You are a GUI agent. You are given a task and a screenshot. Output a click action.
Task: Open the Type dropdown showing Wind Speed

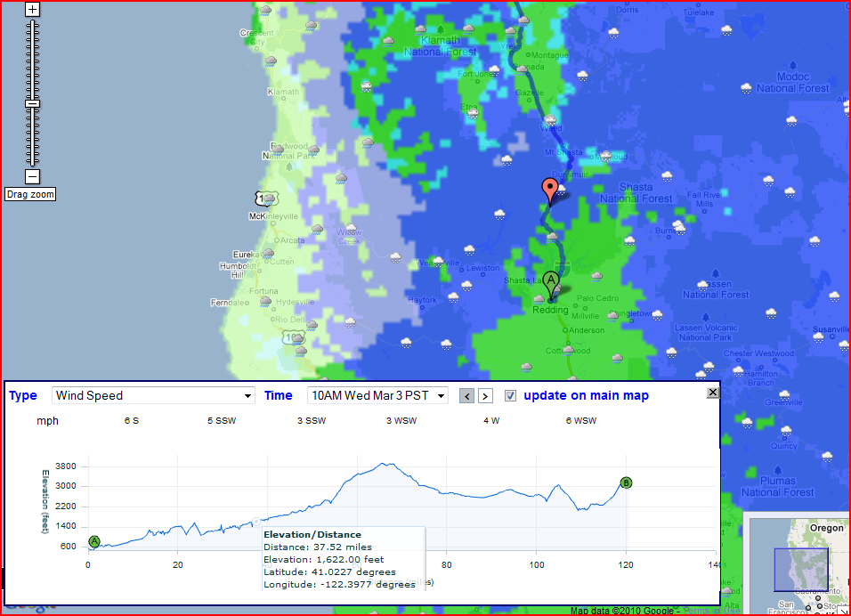154,395
